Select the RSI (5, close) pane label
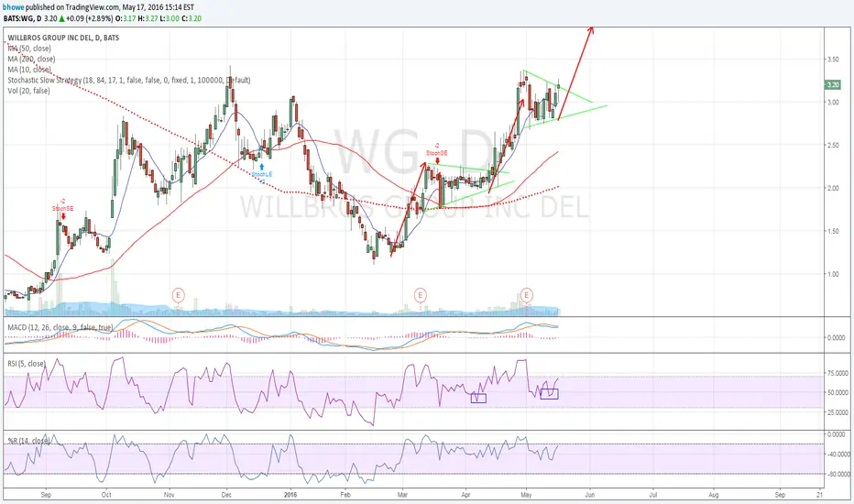 point(27,364)
